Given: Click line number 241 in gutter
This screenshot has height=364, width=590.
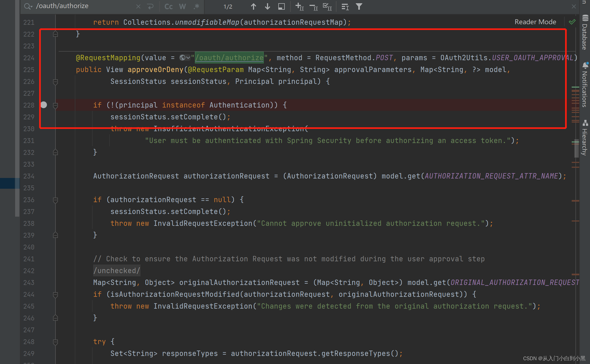Looking at the screenshot, I should (x=29, y=259).
